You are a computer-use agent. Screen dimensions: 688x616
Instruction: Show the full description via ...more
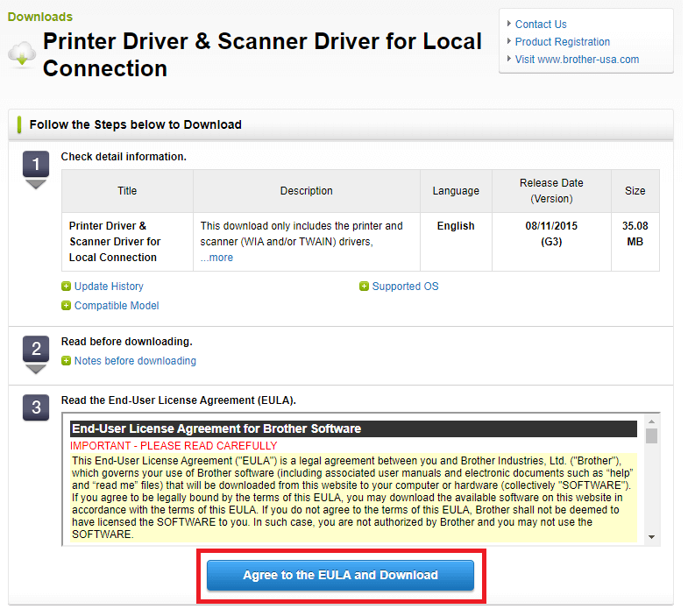click(216, 258)
